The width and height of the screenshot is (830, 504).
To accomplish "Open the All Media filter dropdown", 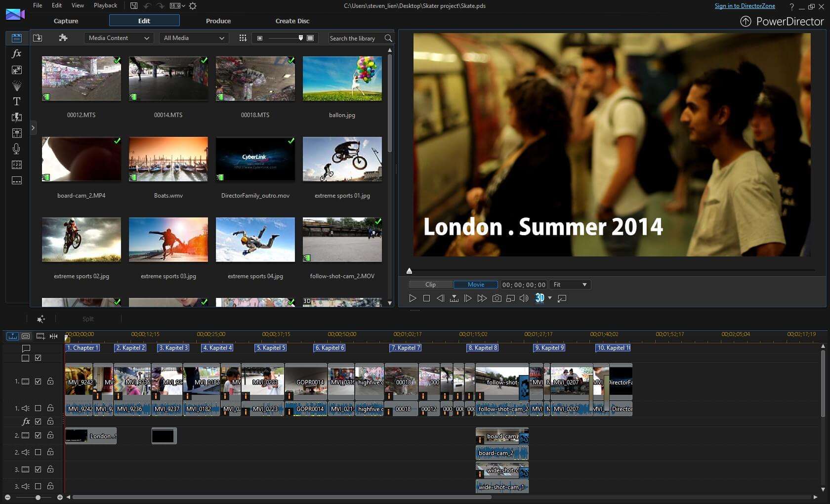I will (194, 38).
